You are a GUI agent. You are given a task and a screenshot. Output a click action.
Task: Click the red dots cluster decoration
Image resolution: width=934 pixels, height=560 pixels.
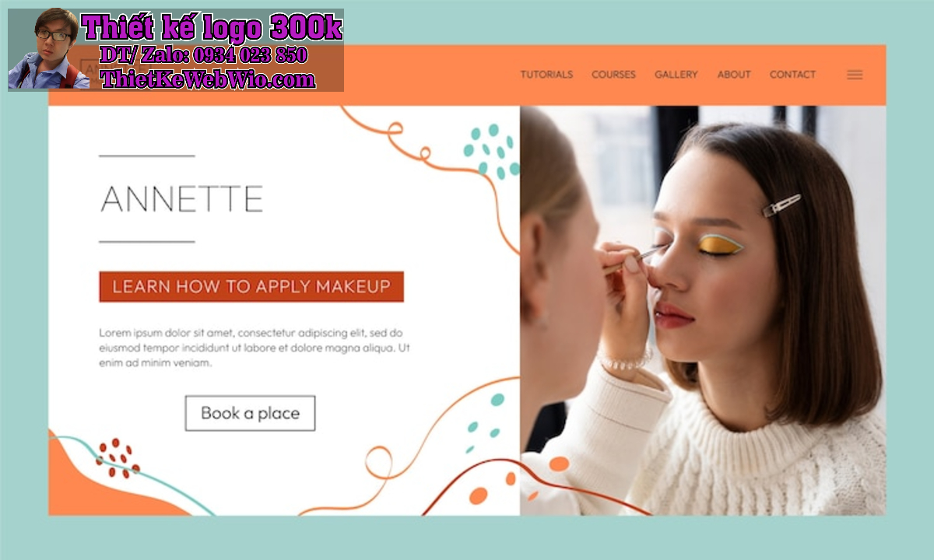tap(117, 458)
